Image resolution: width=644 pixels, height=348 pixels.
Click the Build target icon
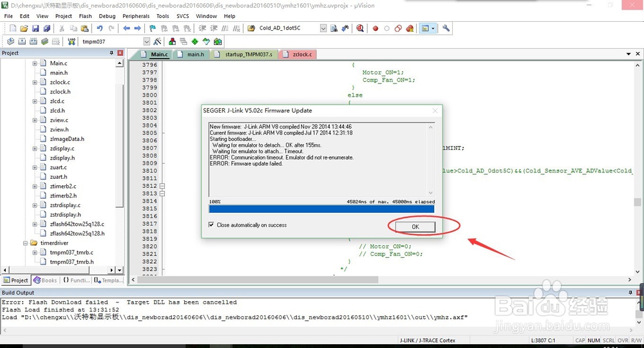click(22, 41)
